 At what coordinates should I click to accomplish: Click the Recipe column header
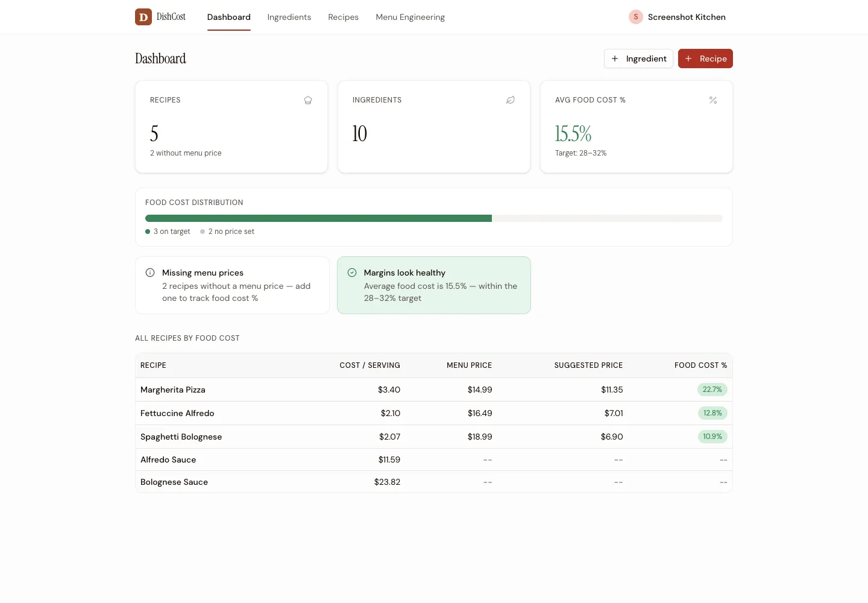click(x=153, y=365)
